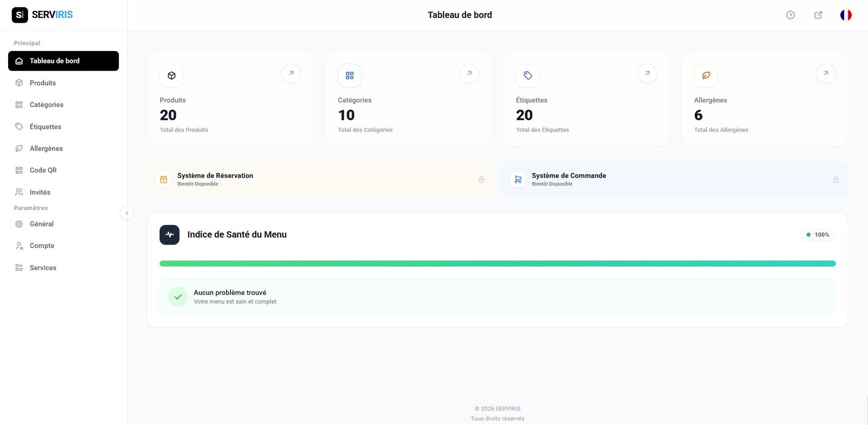Open the Produits card arrow icon
This screenshot has width=868, height=425.
point(291,74)
